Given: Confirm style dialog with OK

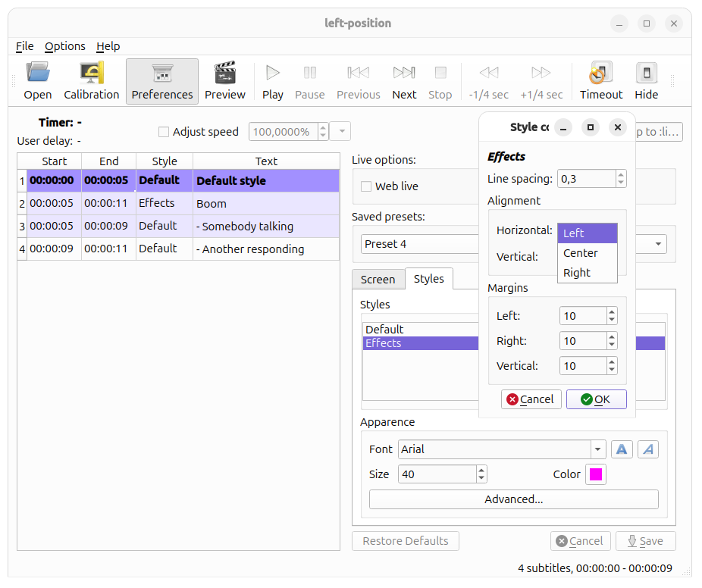Looking at the screenshot, I should pyautogui.click(x=596, y=399).
